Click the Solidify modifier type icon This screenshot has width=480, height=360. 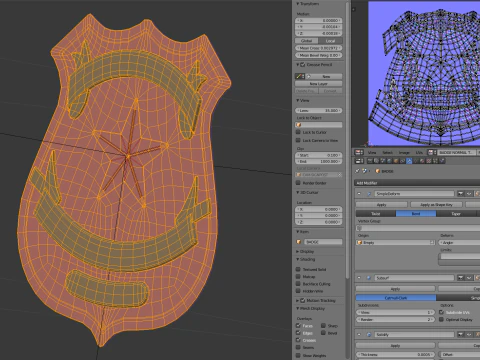pyautogui.click(x=369, y=334)
